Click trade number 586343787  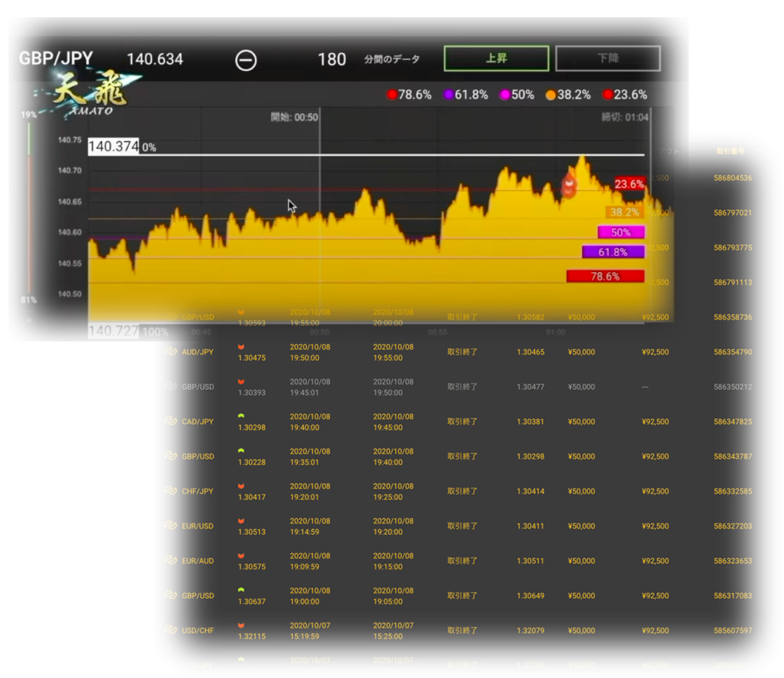pos(732,456)
